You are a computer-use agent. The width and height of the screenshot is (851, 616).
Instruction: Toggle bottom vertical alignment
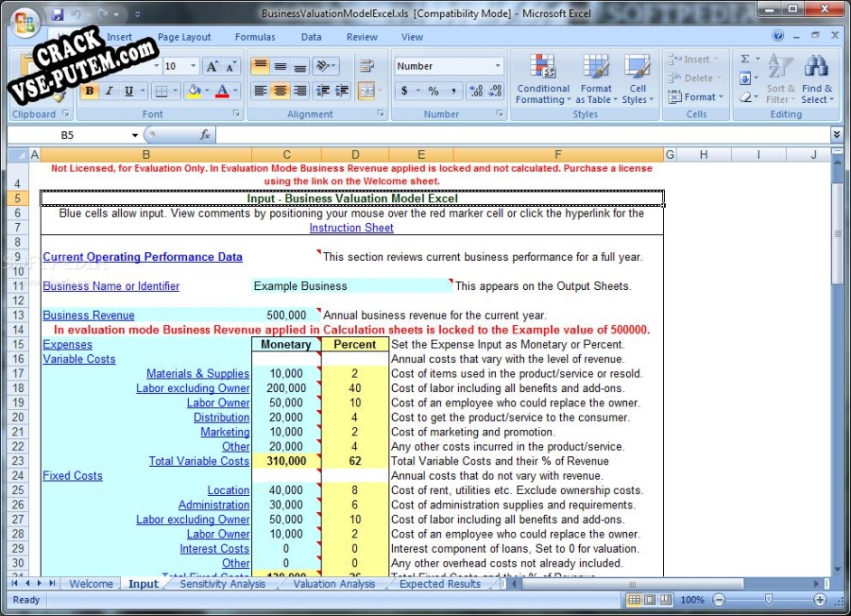(300, 66)
